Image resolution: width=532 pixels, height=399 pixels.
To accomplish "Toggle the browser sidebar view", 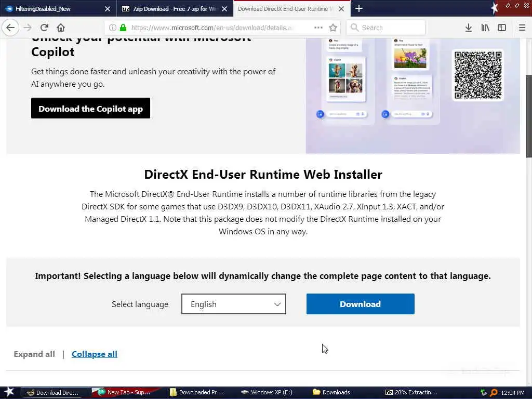I will 502,28.
